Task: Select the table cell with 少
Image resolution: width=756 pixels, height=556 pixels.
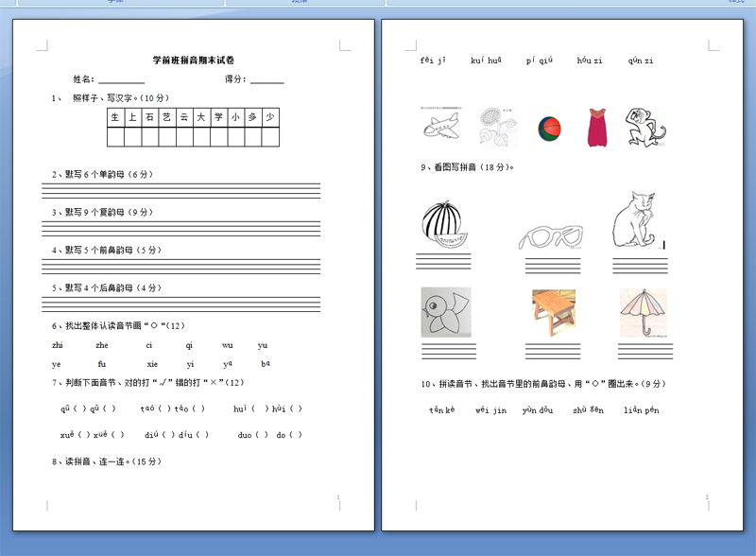Action: (x=270, y=117)
